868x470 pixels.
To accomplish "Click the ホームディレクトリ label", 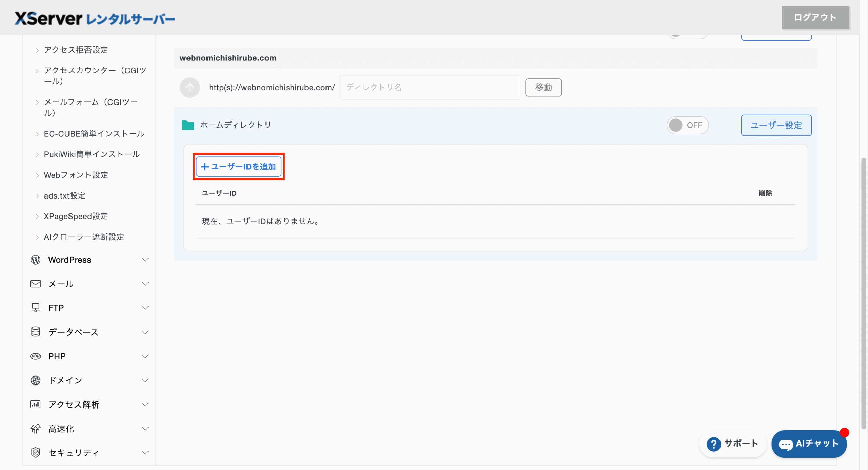I will pos(235,125).
